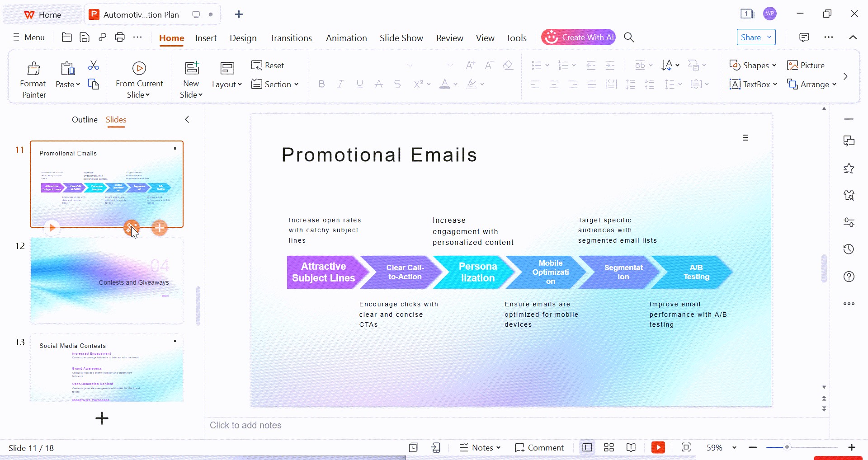Toggle the Notes pane
Viewport: 868px width, 460px height.
click(480, 447)
